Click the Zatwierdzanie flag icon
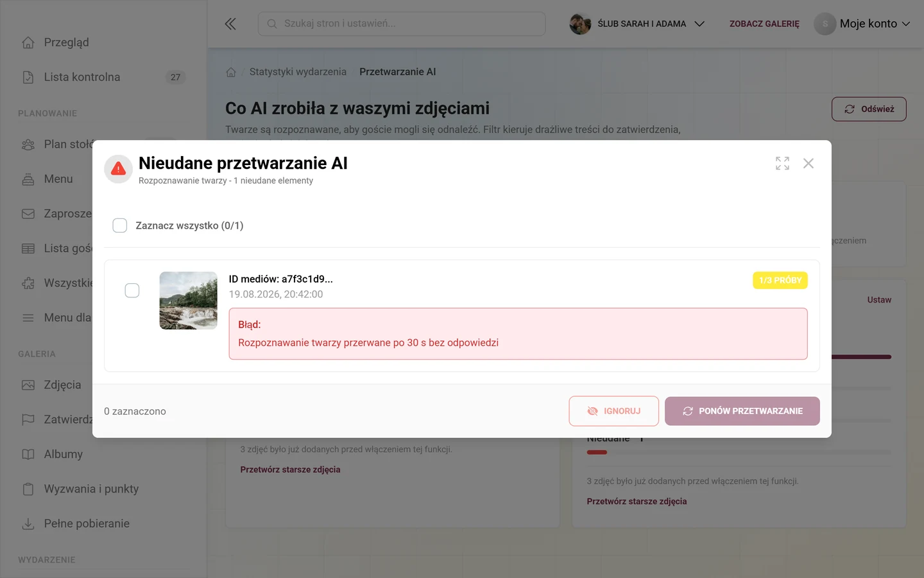924x578 pixels. (28, 420)
